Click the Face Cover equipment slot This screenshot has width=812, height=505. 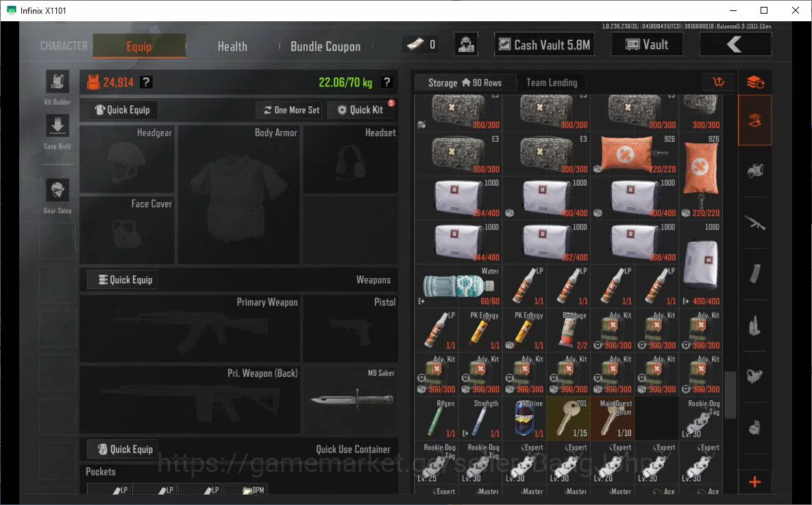[x=127, y=230]
